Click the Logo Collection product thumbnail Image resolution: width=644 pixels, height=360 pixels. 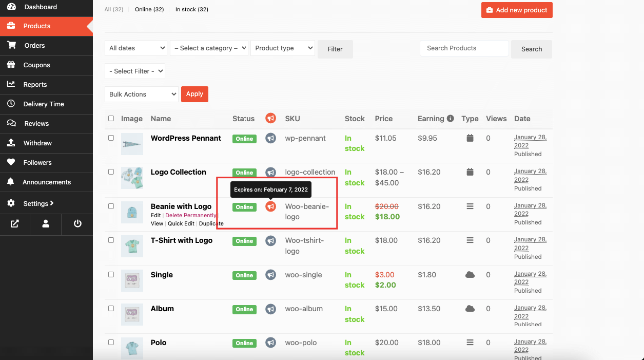(x=132, y=178)
